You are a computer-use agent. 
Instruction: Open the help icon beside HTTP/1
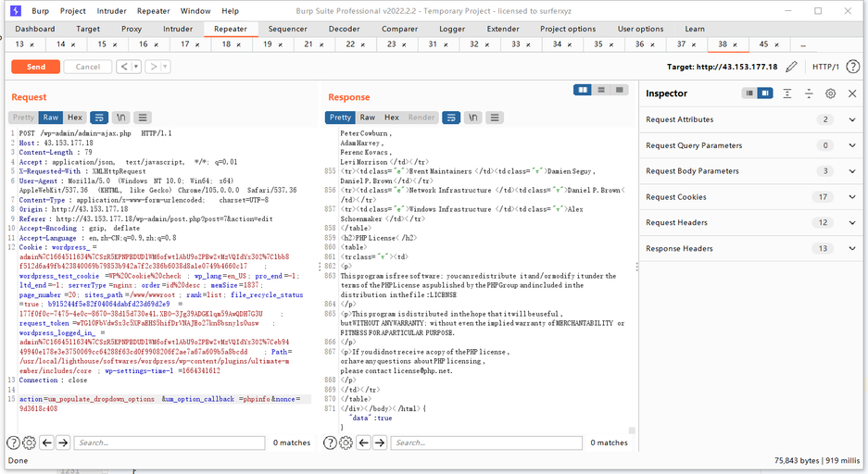852,67
